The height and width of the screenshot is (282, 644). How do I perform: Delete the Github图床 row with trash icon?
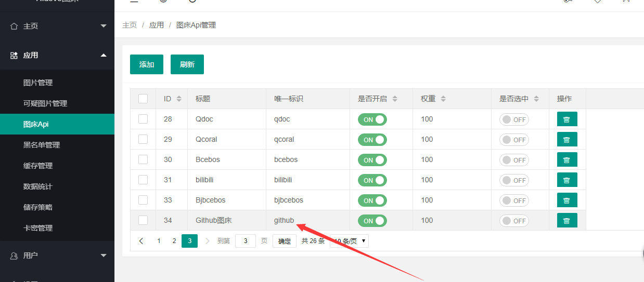click(567, 221)
